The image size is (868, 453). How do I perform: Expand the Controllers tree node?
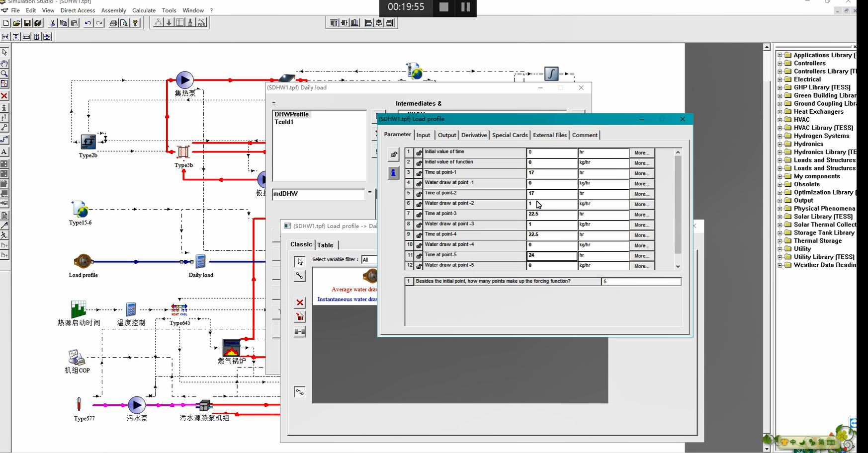[780, 63]
